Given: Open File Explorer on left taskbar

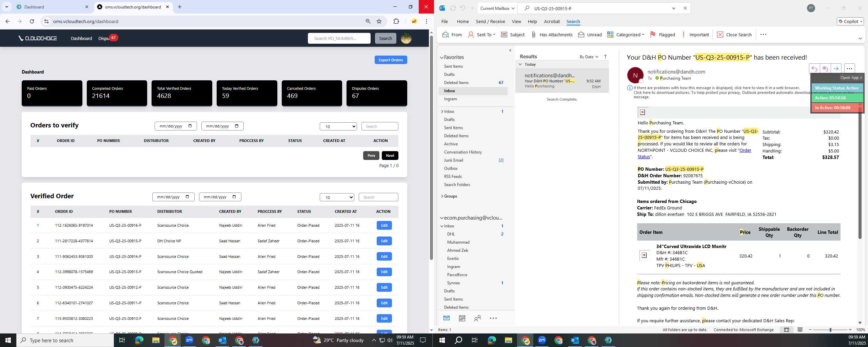Looking at the screenshot, I should 156,340.
